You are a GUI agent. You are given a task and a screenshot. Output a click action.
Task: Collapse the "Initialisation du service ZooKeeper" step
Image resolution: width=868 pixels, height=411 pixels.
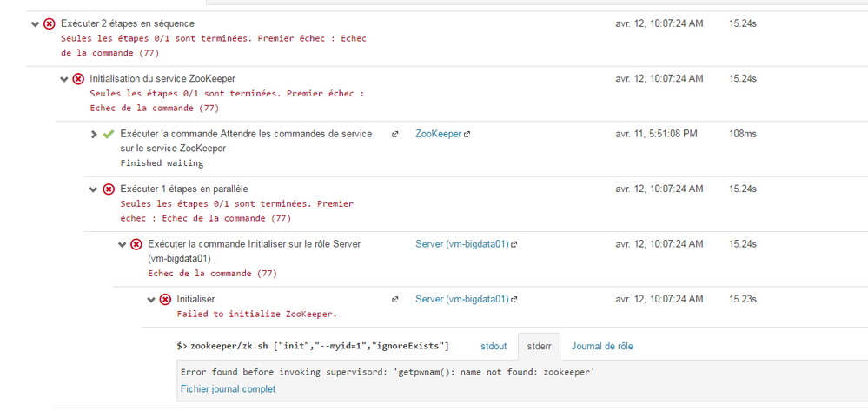point(64,79)
